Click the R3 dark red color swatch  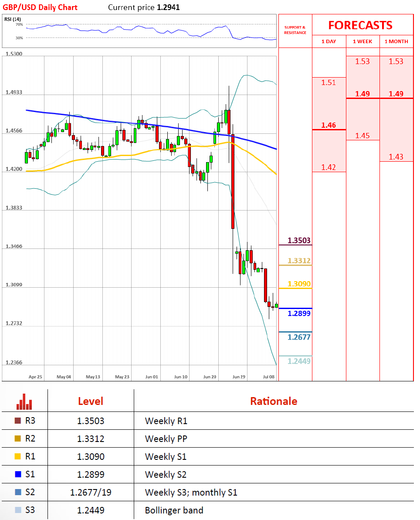pyautogui.click(x=18, y=421)
